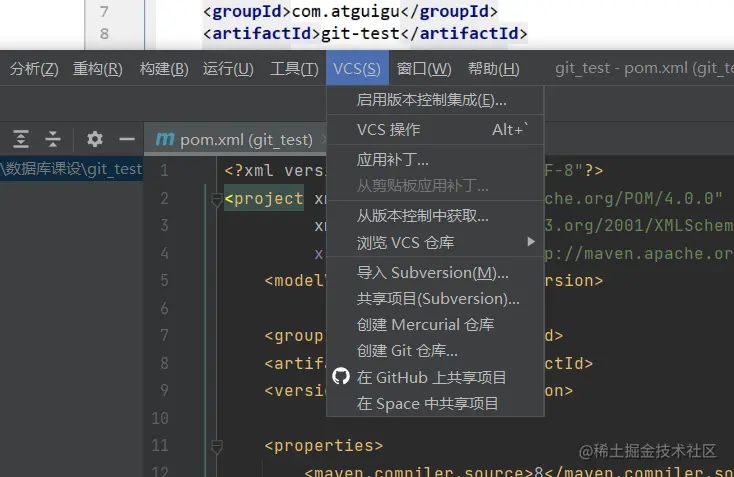Select 在 Space 中共享项目 entry

(x=435, y=403)
